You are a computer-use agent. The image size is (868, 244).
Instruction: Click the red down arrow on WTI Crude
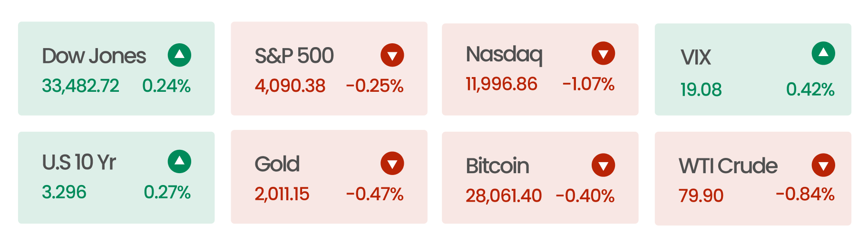(823, 165)
